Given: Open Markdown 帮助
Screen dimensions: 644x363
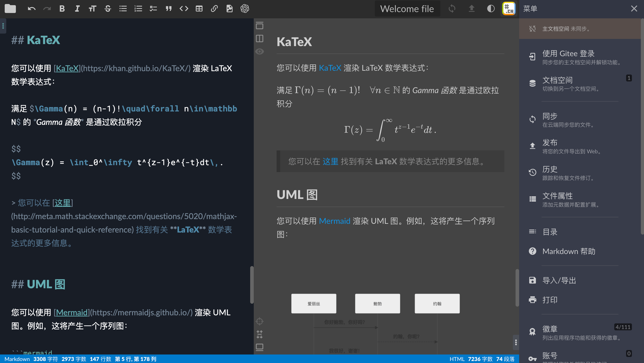Looking at the screenshot, I should tap(580, 251).
